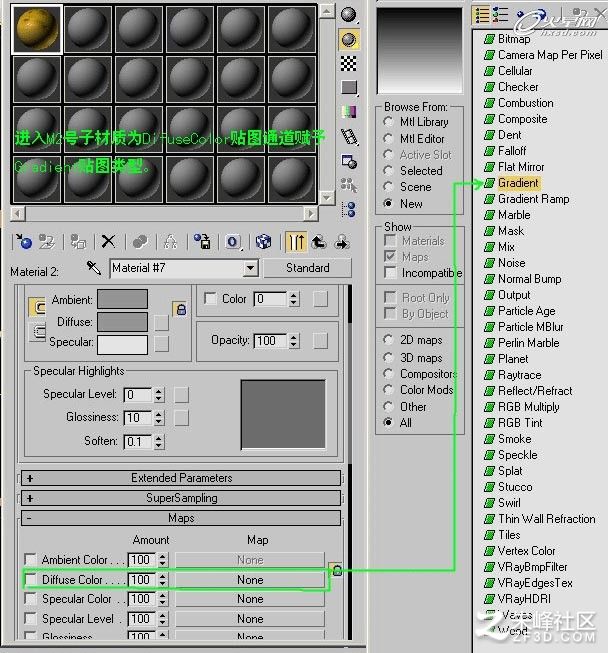
Task: Click Put Material to Scene icon
Action: click(47, 242)
